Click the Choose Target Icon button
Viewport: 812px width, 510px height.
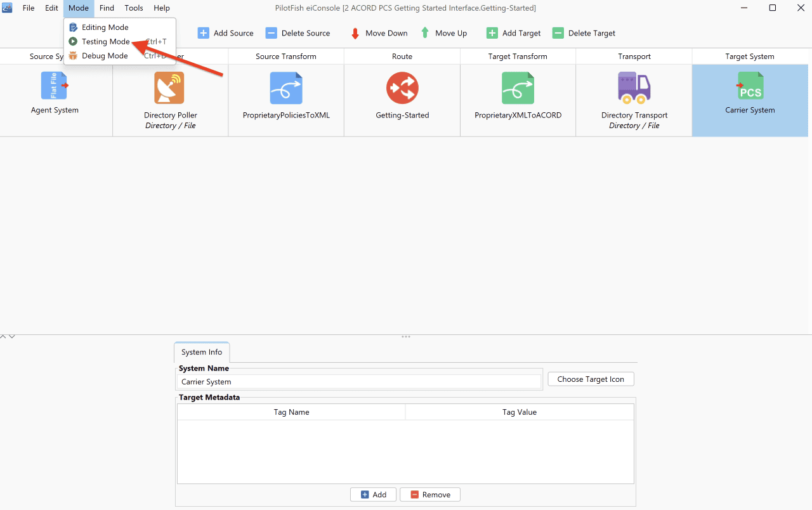pyautogui.click(x=591, y=379)
